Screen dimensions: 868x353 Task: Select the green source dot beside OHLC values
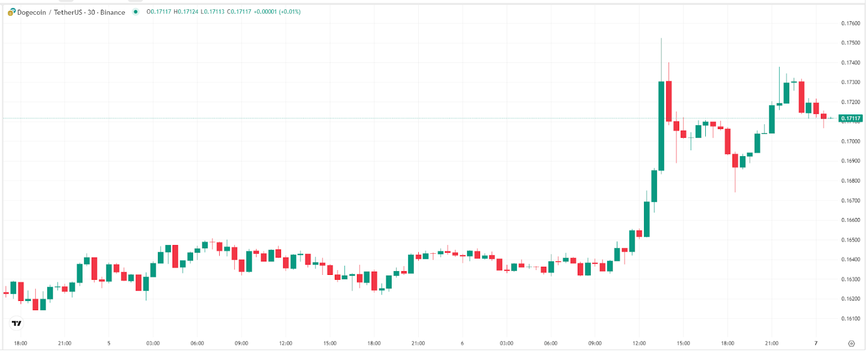click(135, 10)
